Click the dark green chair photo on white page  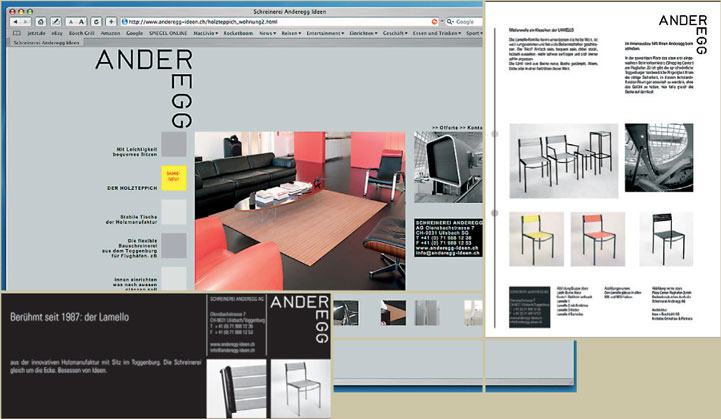tap(666, 239)
